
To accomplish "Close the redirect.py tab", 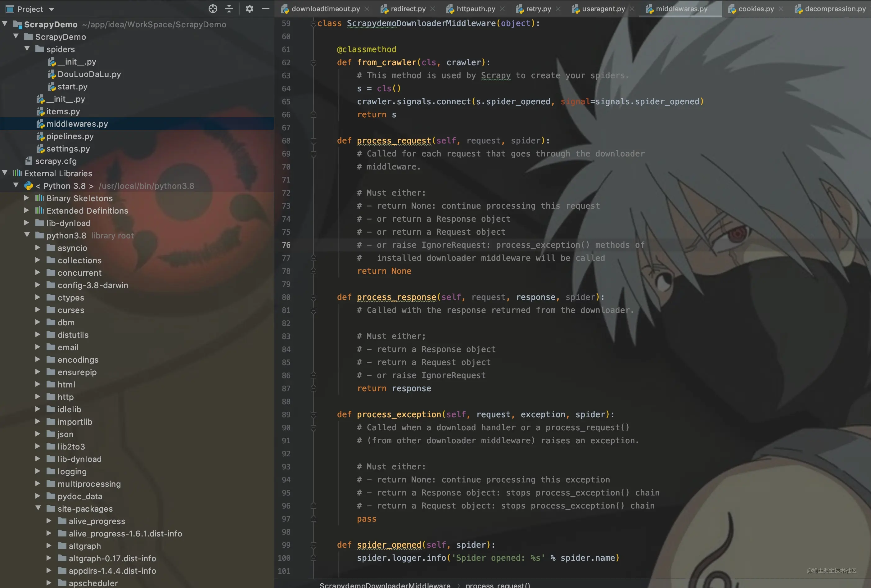I will 433,9.
